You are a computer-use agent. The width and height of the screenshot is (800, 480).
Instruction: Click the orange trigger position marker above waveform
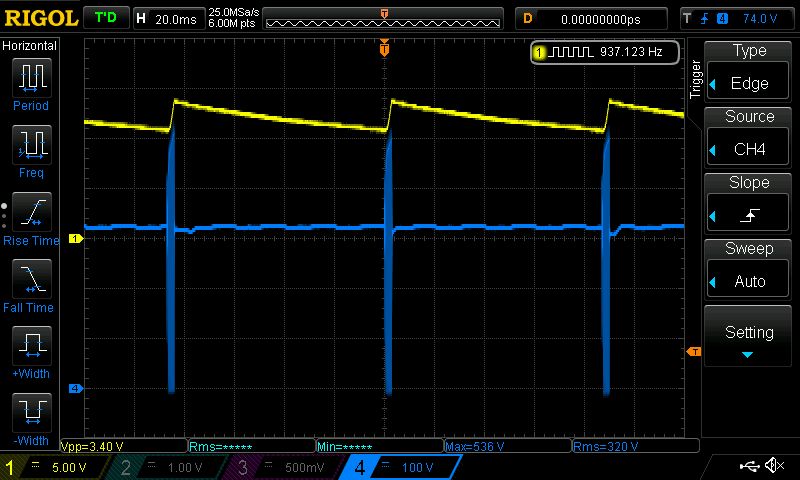point(384,48)
